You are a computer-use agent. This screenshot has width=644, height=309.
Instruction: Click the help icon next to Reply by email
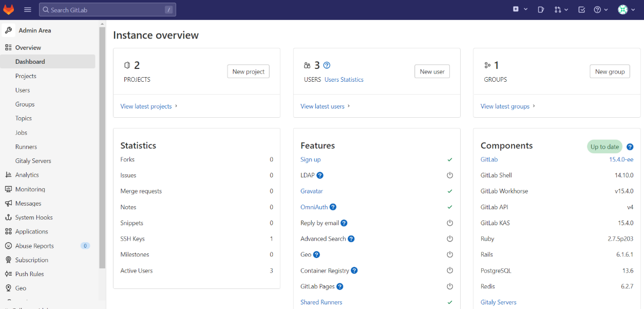[x=344, y=223]
